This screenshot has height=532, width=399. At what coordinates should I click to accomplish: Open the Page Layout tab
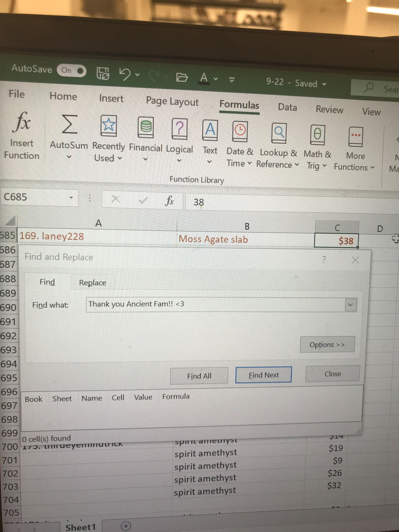(172, 102)
